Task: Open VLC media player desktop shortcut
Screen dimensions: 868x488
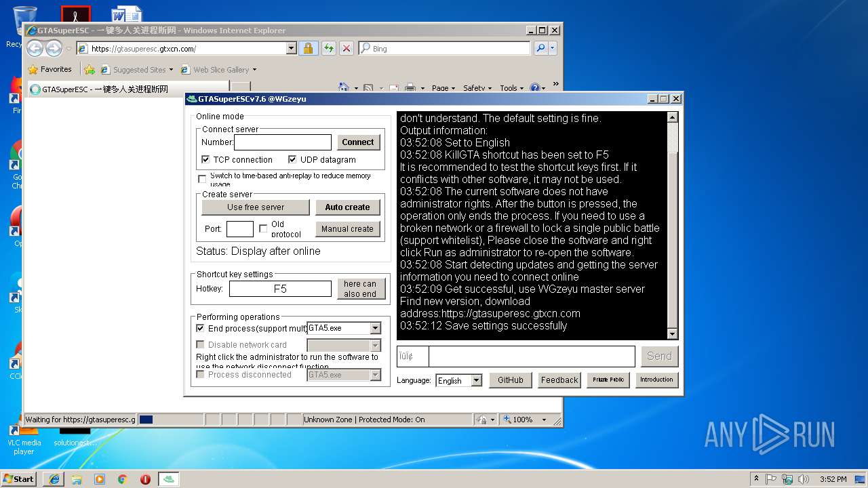Action: point(24,439)
